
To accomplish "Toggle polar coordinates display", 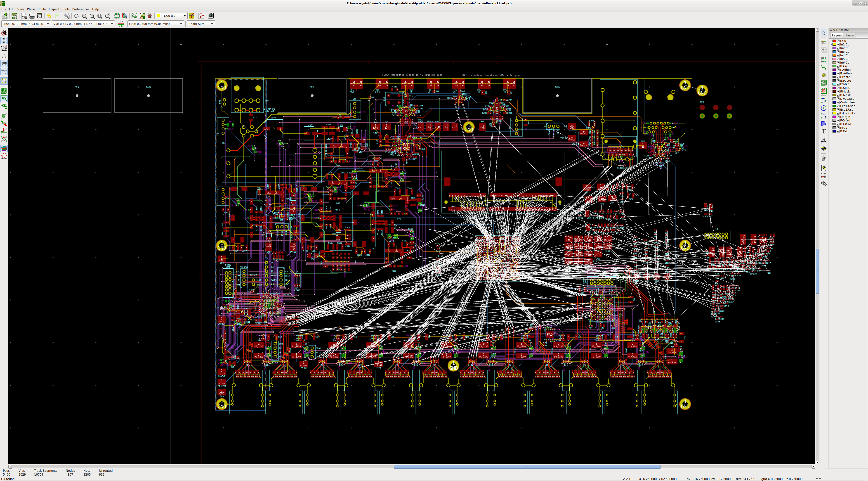I will click(x=4, y=48).
